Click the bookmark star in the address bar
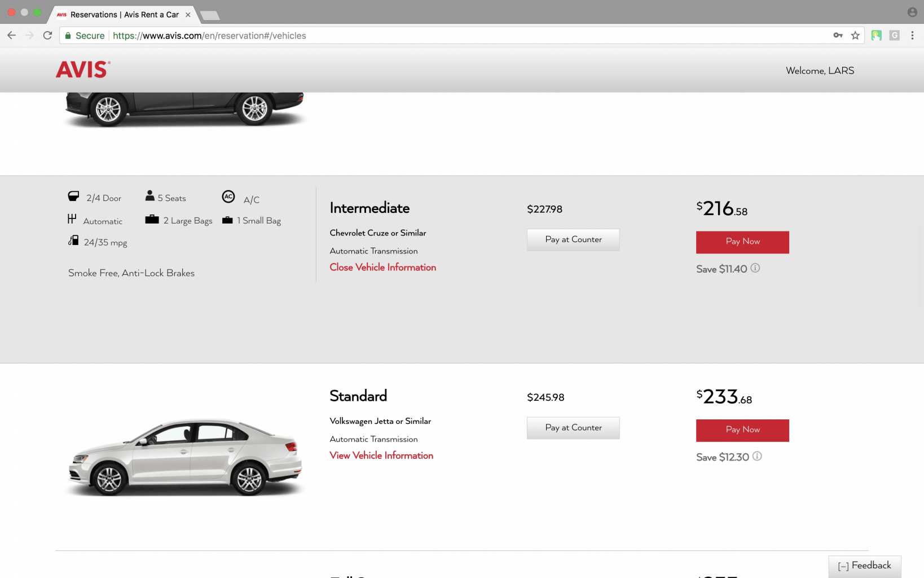The image size is (924, 578). (855, 35)
